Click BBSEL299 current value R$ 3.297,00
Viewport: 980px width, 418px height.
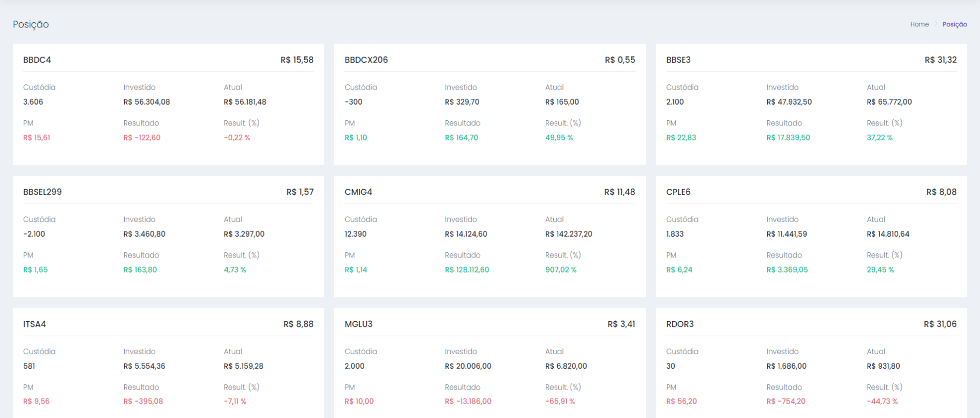tap(244, 234)
